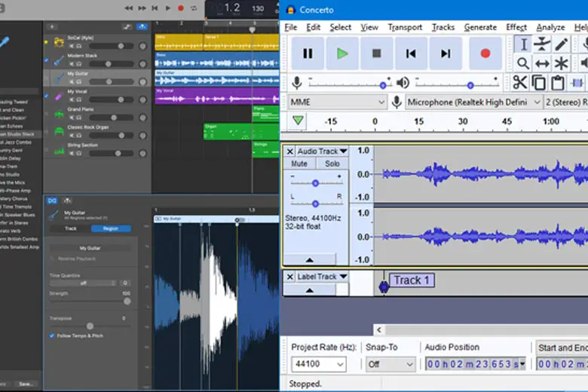Collapse the Audio Track with up arrow

(x=309, y=259)
